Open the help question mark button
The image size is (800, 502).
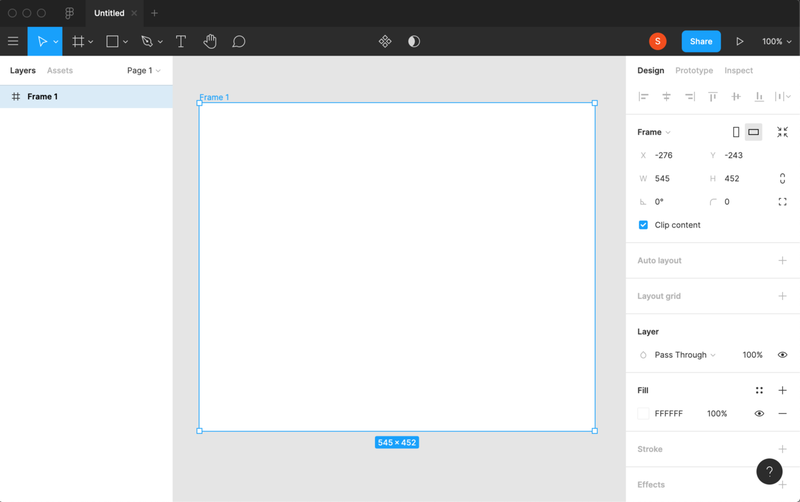click(x=769, y=471)
